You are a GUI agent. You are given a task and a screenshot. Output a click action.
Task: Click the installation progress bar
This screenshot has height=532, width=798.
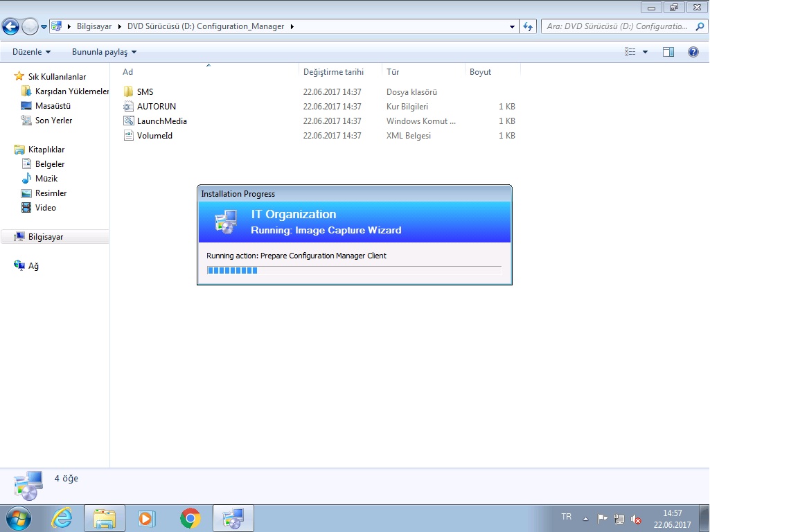coord(354,270)
